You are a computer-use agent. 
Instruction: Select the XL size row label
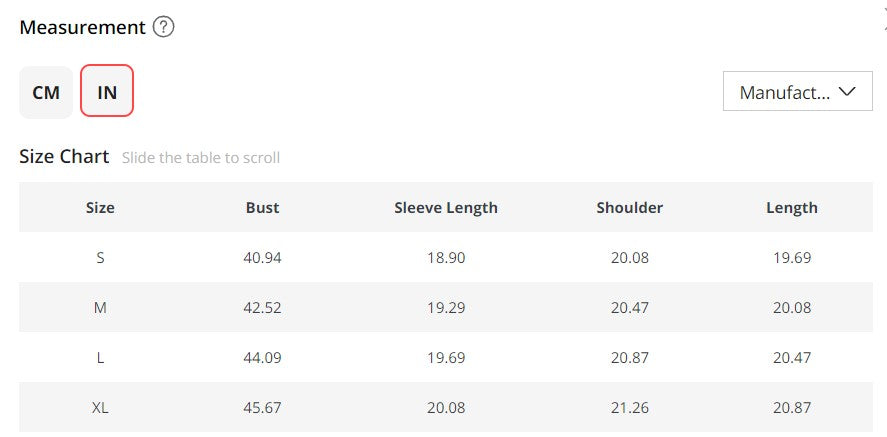[100, 408]
